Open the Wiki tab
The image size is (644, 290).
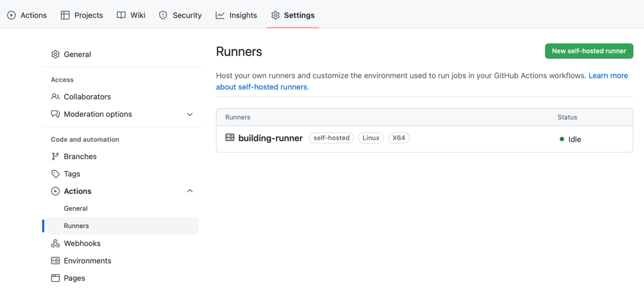point(131,15)
